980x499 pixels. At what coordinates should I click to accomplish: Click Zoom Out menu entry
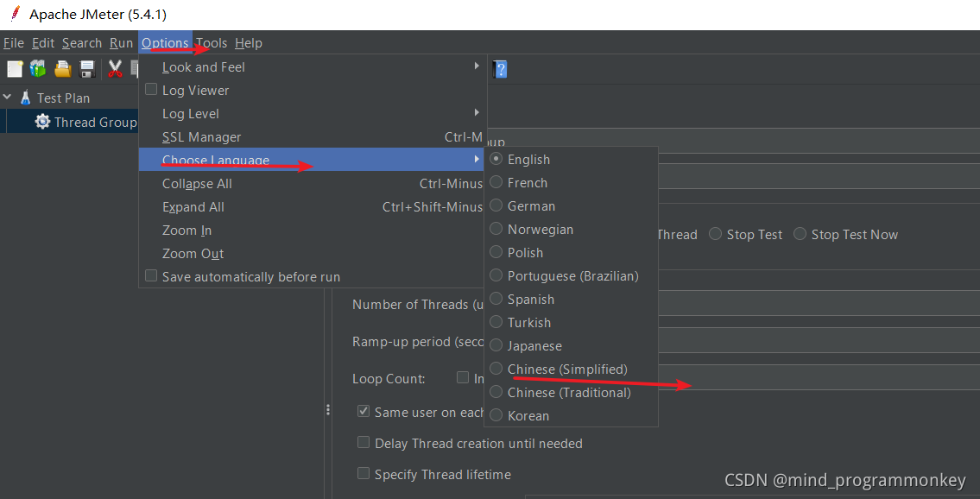[x=313, y=254]
